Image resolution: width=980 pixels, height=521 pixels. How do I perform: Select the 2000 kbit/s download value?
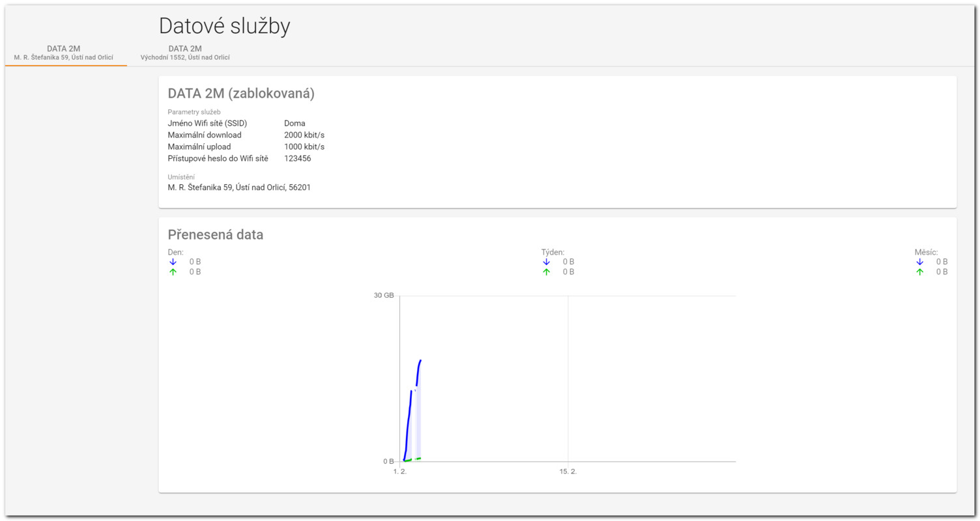click(304, 135)
